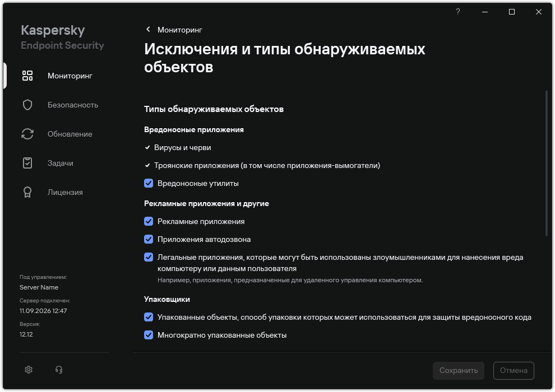Click the vertical scrollbar thumb
The image size is (555, 392).
pos(547,164)
